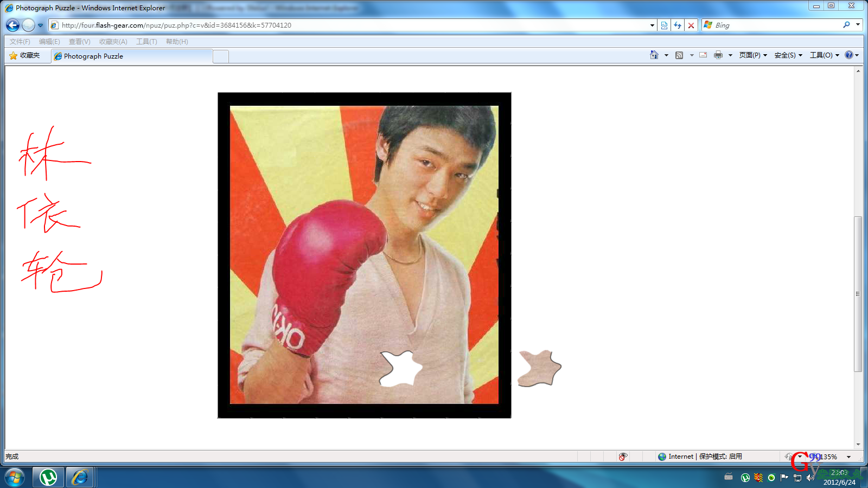Click the printer icon in the command bar
Image resolution: width=868 pixels, height=488 pixels.
click(718, 55)
